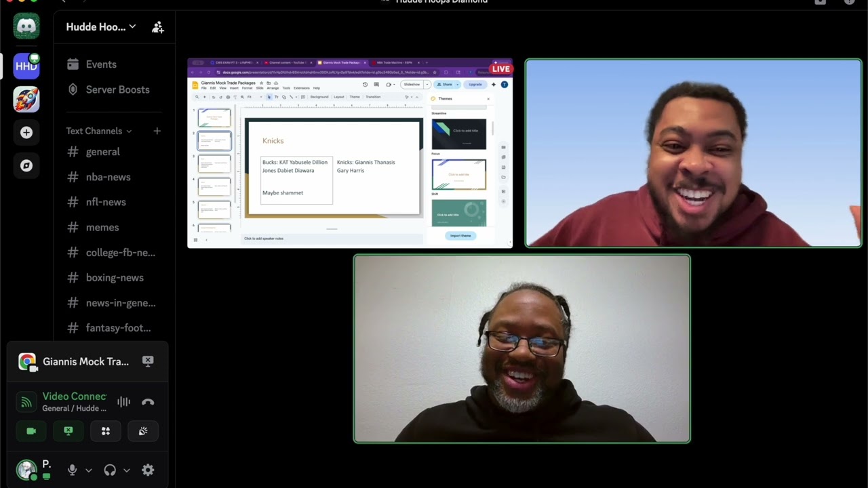Open the activities launcher icon
868x488 pixels.
tap(106, 431)
